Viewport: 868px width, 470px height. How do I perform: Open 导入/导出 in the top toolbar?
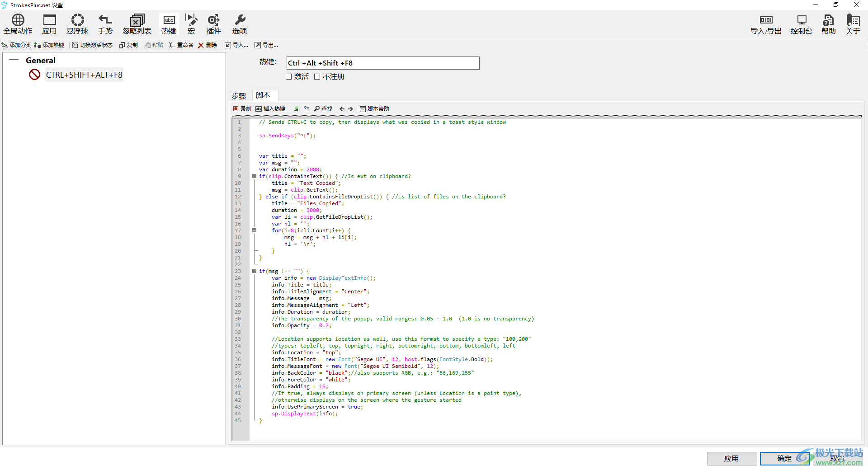click(x=766, y=24)
